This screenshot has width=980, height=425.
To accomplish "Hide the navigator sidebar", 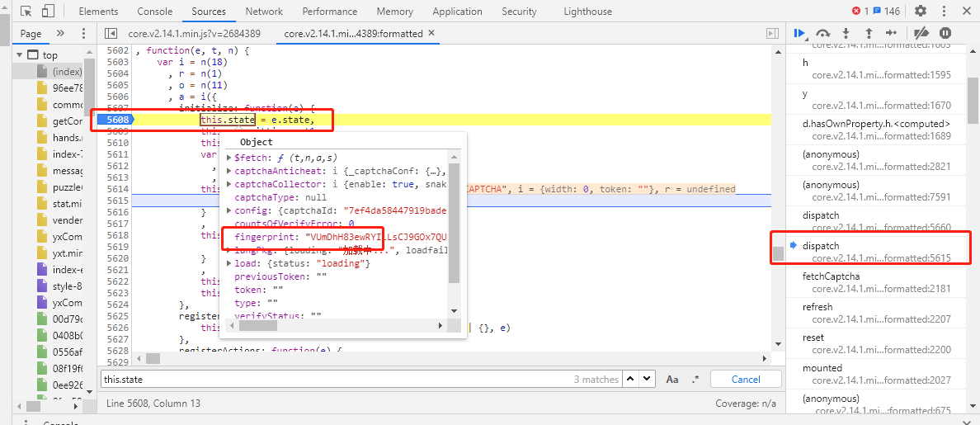I will pyautogui.click(x=111, y=34).
